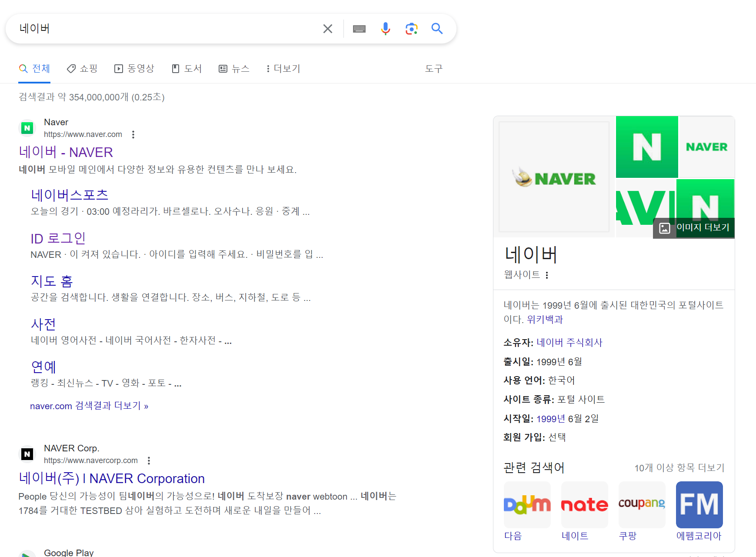Click naver.com 검색결과 더보기 link
756x557 pixels.
pyautogui.click(x=89, y=406)
